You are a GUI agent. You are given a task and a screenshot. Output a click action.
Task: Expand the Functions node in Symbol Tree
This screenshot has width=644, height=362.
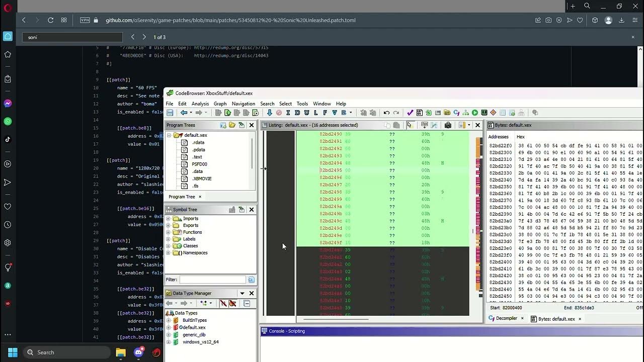(x=168, y=232)
